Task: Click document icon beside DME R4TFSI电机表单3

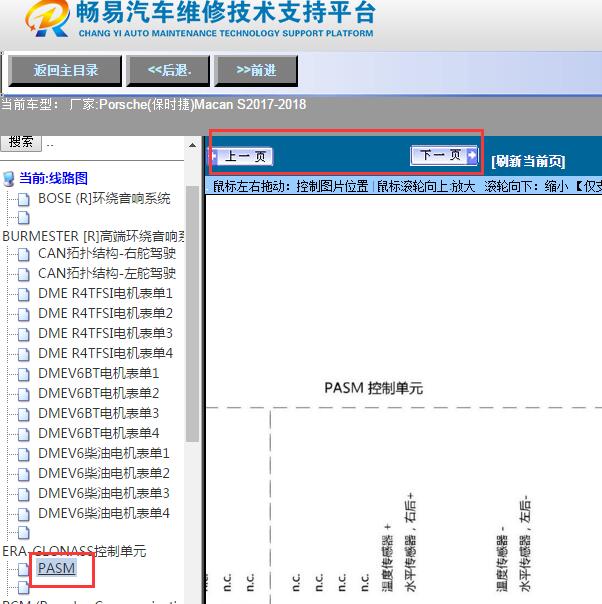Action: (23, 334)
